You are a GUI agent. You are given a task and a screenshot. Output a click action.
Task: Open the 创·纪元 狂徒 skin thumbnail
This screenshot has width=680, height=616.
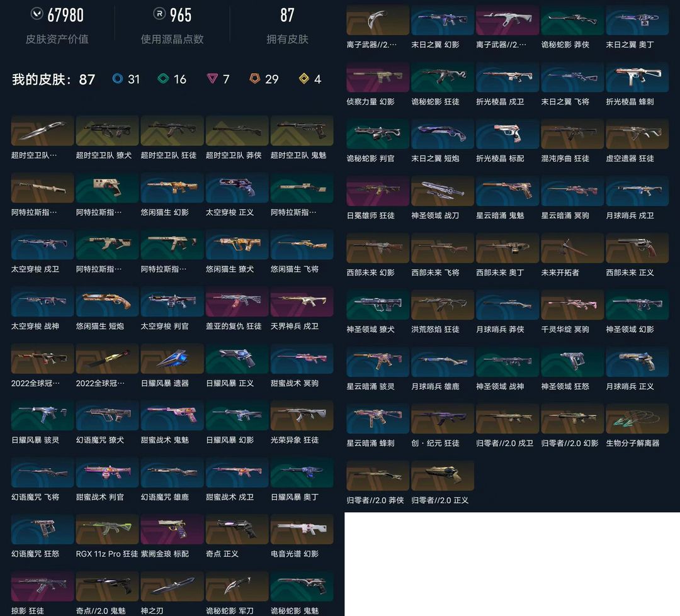[x=443, y=419]
